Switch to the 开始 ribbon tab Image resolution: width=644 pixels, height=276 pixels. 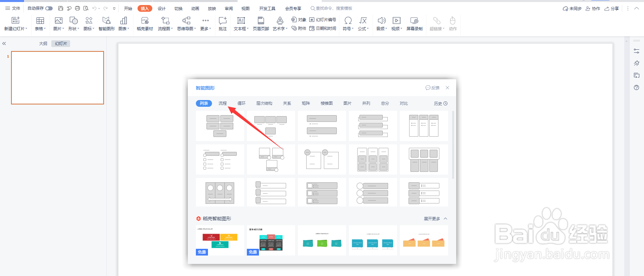[x=128, y=8]
